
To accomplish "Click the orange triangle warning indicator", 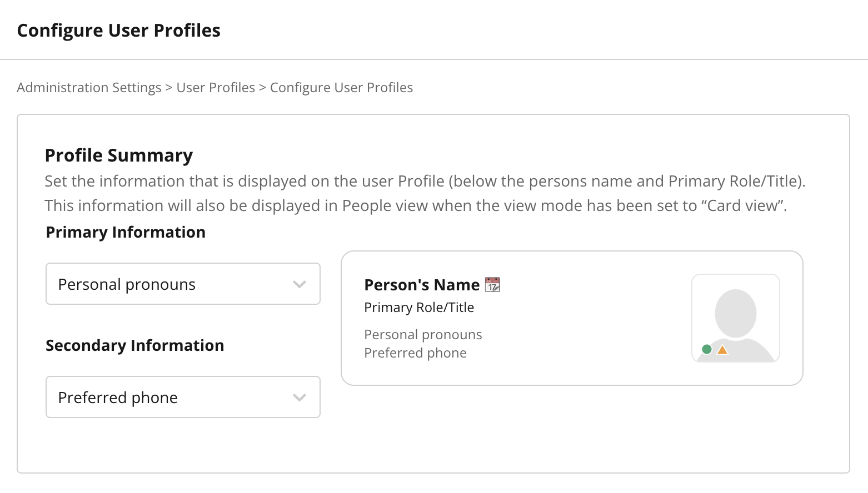I will [x=722, y=350].
